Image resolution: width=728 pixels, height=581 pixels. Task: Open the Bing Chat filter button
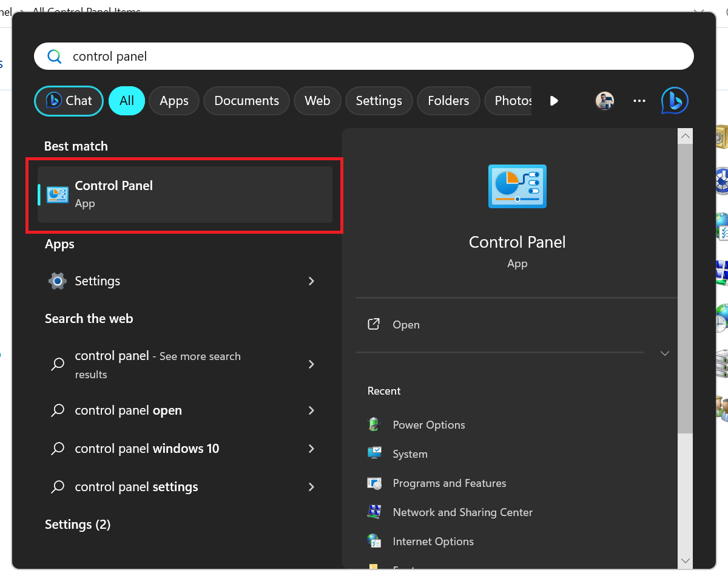69,101
